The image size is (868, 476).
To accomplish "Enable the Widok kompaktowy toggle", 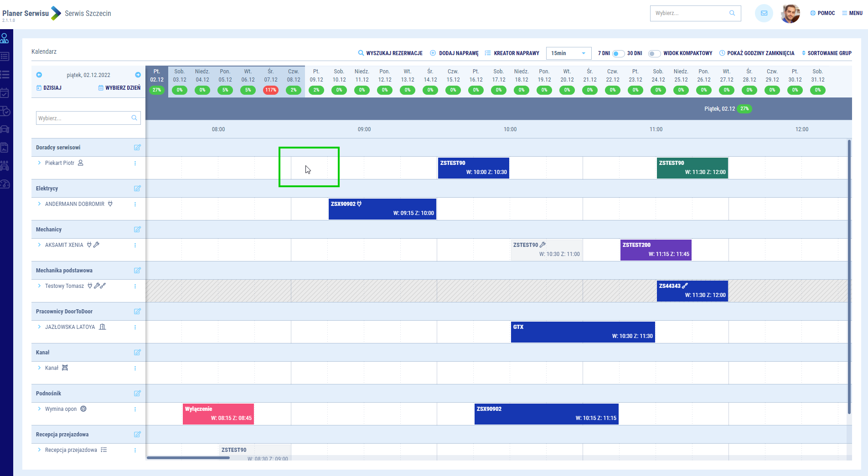I will tap(654, 53).
